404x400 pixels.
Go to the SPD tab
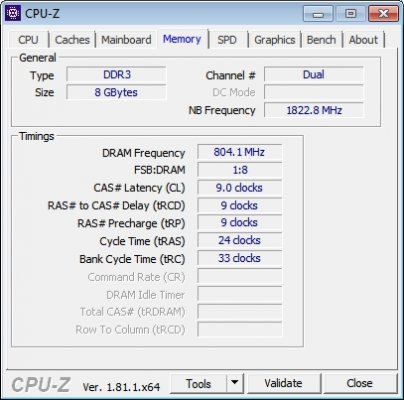tap(227, 40)
